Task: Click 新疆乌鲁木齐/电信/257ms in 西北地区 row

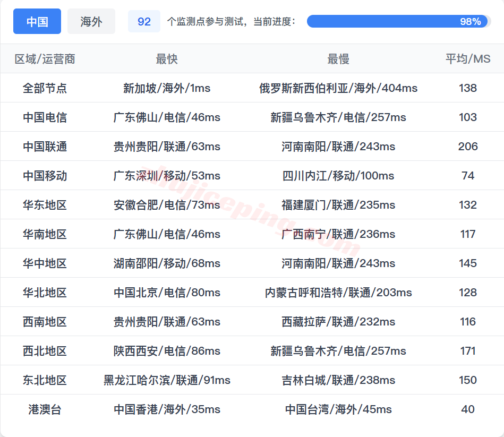Action: tap(338, 351)
